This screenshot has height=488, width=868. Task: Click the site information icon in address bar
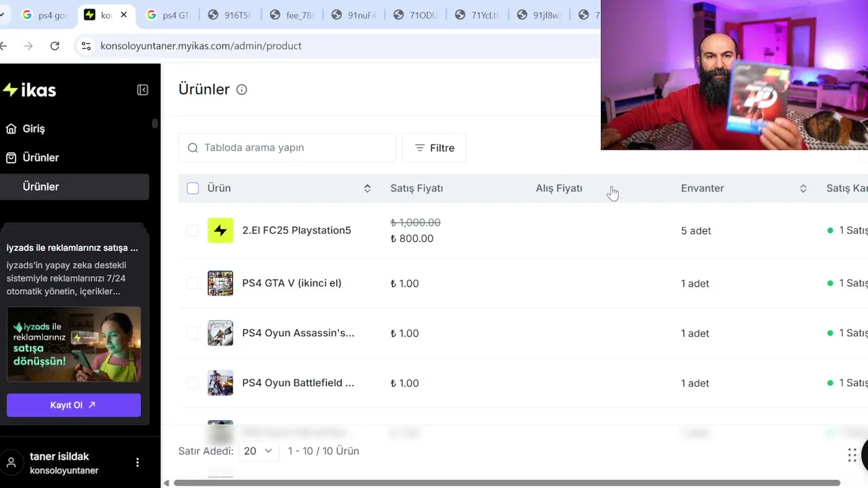click(x=86, y=46)
